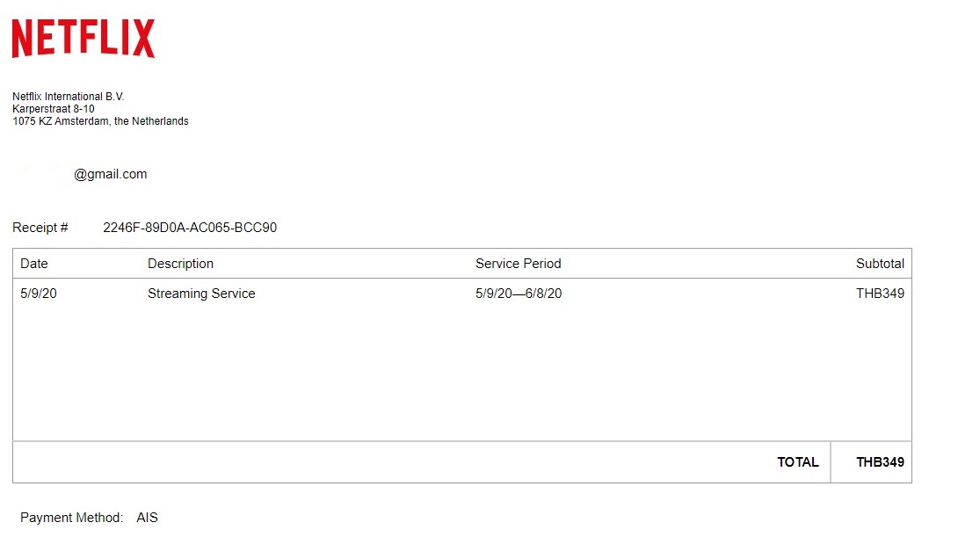The width and height of the screenshot is (980, 537).
Task: Click the 1075 KZ Amsterdam address line
Action: point(100,121)
